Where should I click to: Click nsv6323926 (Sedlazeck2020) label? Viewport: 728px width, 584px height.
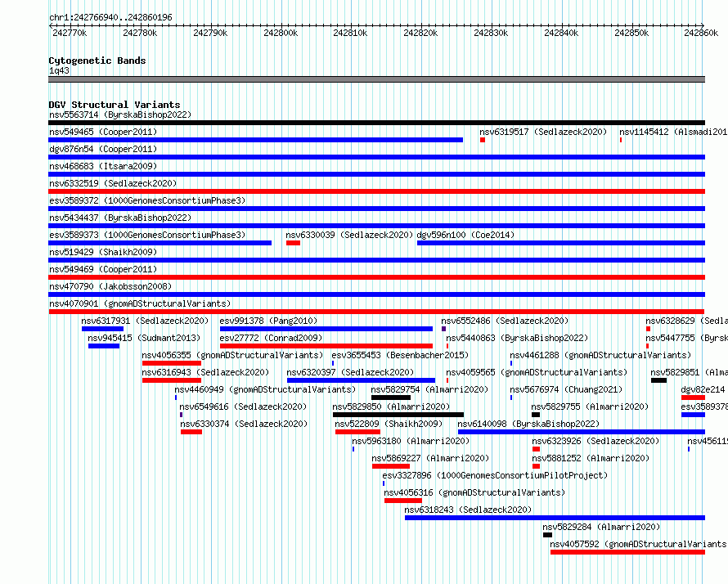coord(595,441)
